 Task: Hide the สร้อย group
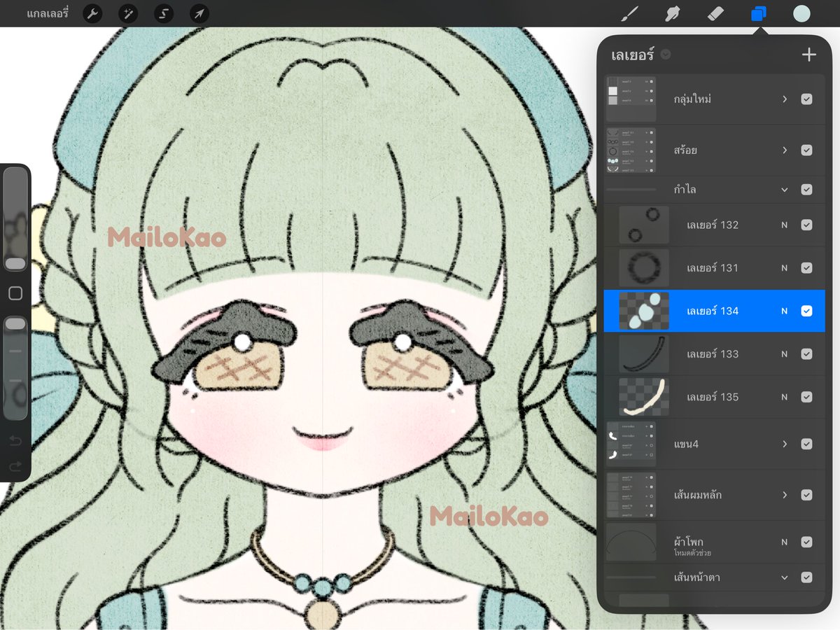click(806, 150)
